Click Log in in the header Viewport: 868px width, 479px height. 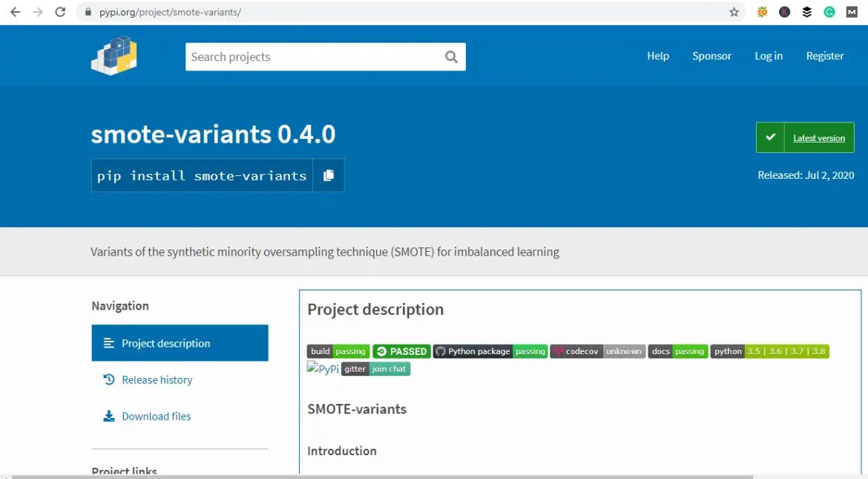tap(769, 56)
